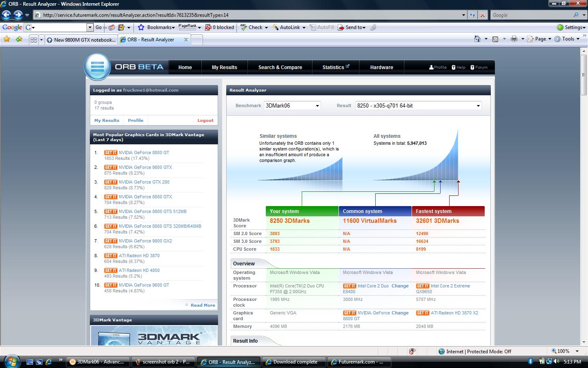
Task: Click Read More link
Action: [203, 305]
